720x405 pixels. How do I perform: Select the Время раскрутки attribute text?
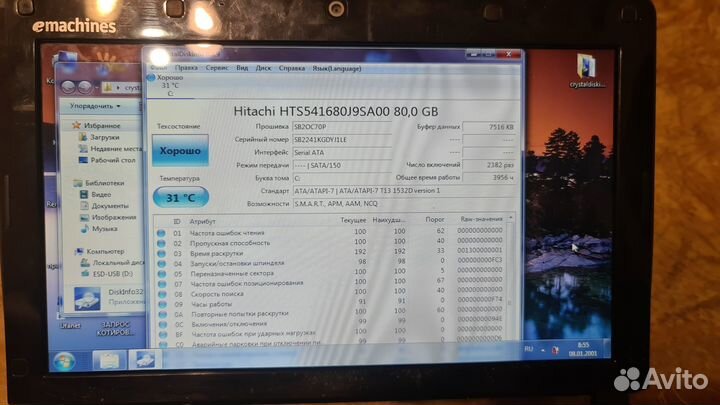(x=216, y=253)
